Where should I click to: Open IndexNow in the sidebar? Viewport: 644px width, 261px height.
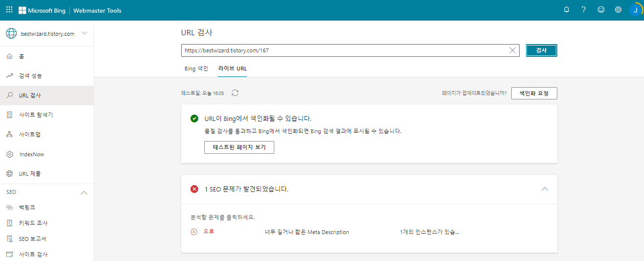pos(47,154)
